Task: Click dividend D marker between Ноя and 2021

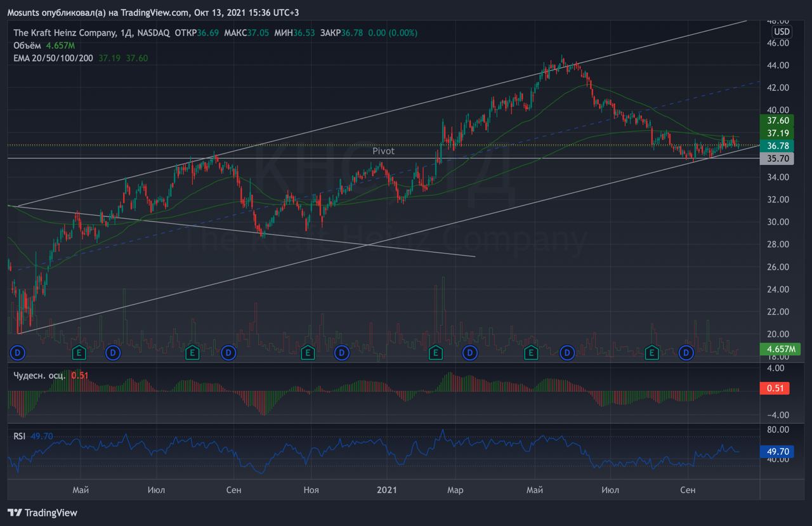Action: (x=341, y=352)
